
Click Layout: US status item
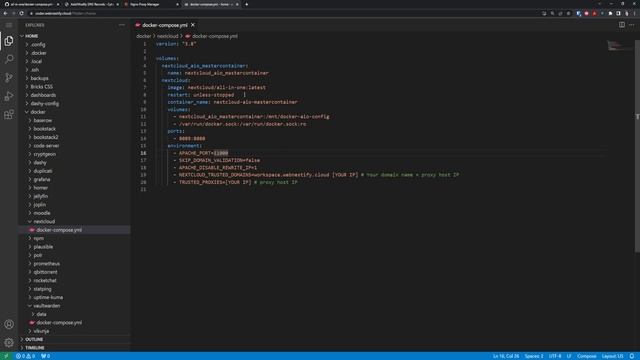point(613,356)
